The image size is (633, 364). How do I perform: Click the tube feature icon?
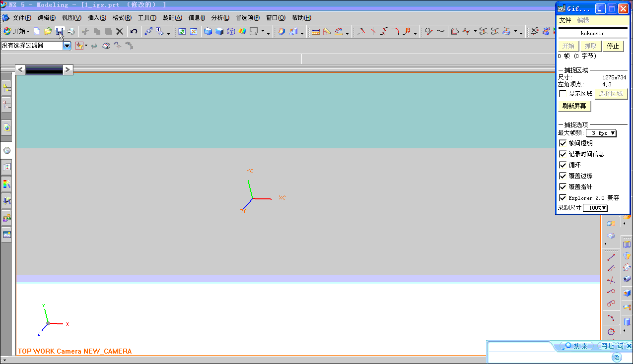(627, 279)
